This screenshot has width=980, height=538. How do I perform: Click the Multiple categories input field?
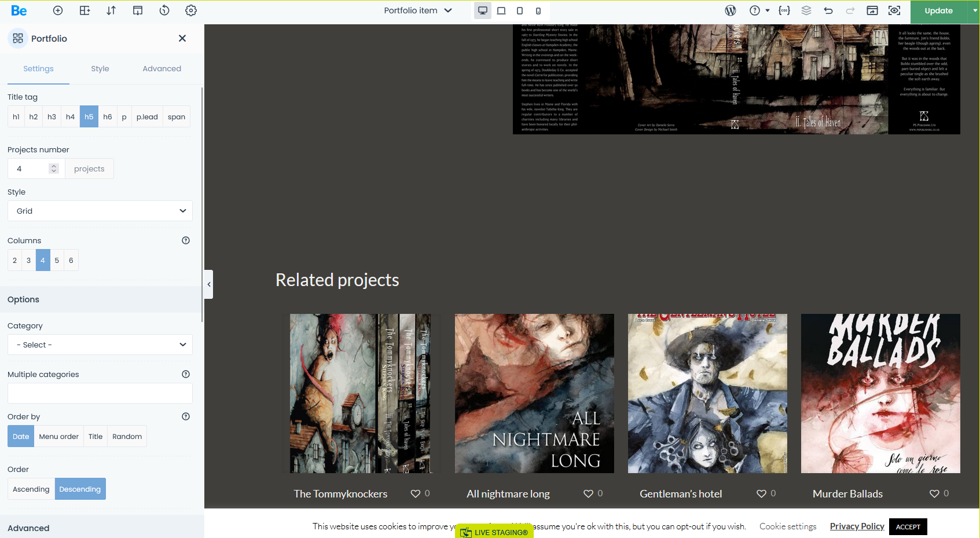(100, 393)
